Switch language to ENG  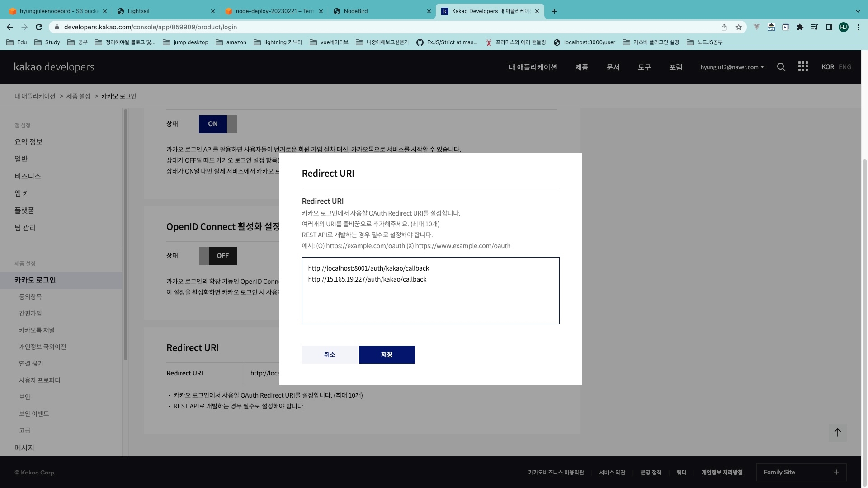[x=844, y=67]
